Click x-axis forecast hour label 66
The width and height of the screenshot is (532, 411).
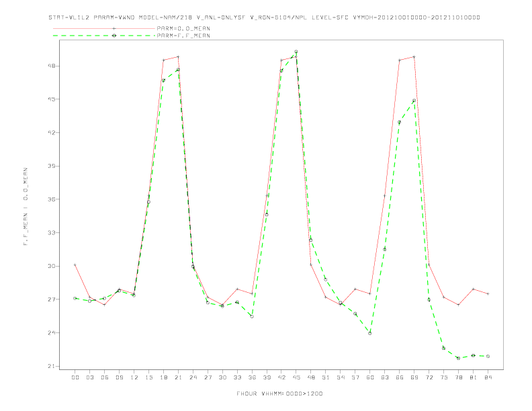point(400,377)
